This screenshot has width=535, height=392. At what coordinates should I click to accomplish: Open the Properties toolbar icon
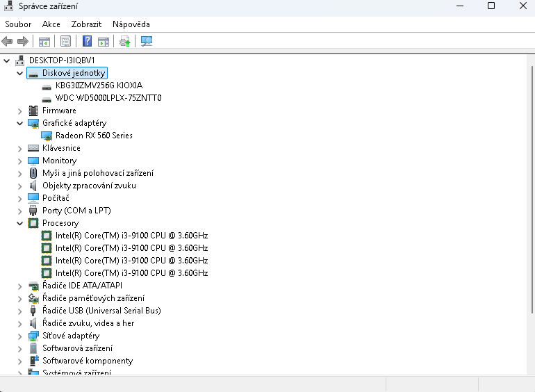(65, 42)
